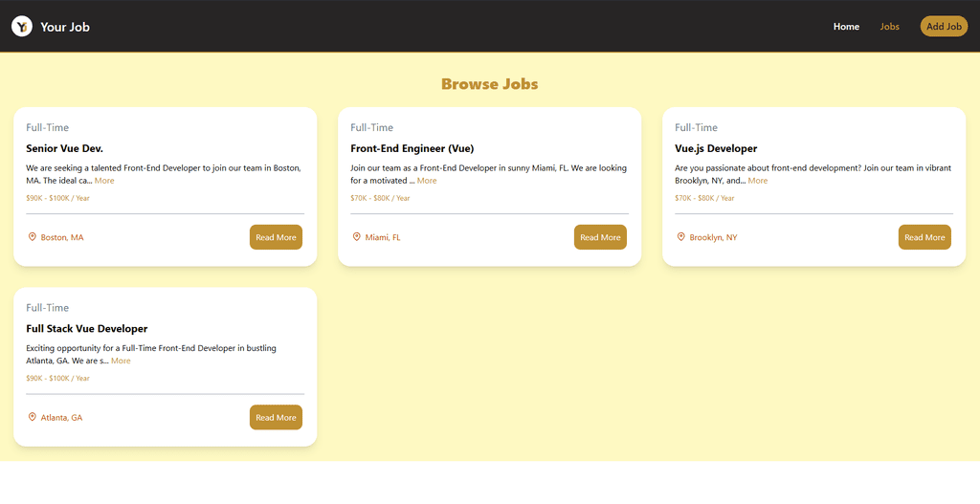Click Full-Time label on Senior Vue Dev. card
Viewport: 980px width, 504px height.
pyautogui.click(x=48, y=127)
